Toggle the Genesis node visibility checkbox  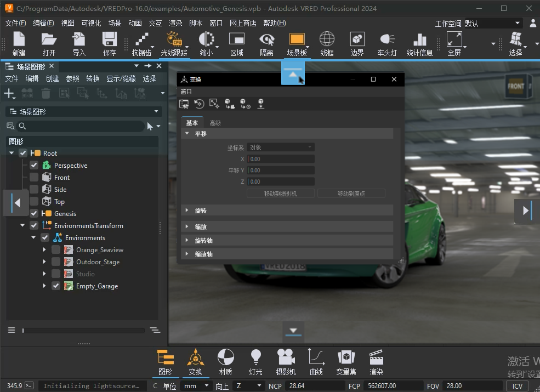[x=34, y=214]
